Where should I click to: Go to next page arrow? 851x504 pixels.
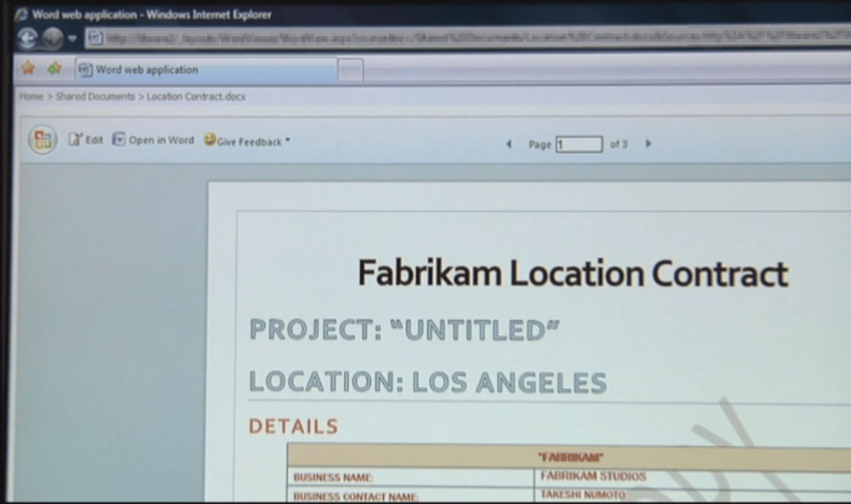pos(648,144)
